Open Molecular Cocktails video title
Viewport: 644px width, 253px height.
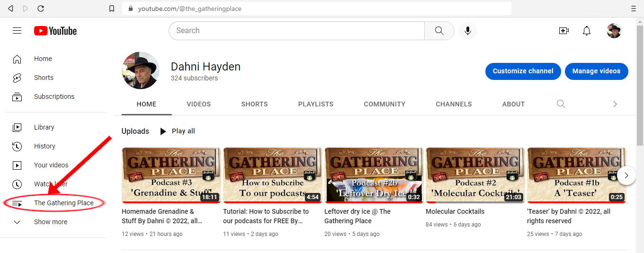[x=455, y=211]
